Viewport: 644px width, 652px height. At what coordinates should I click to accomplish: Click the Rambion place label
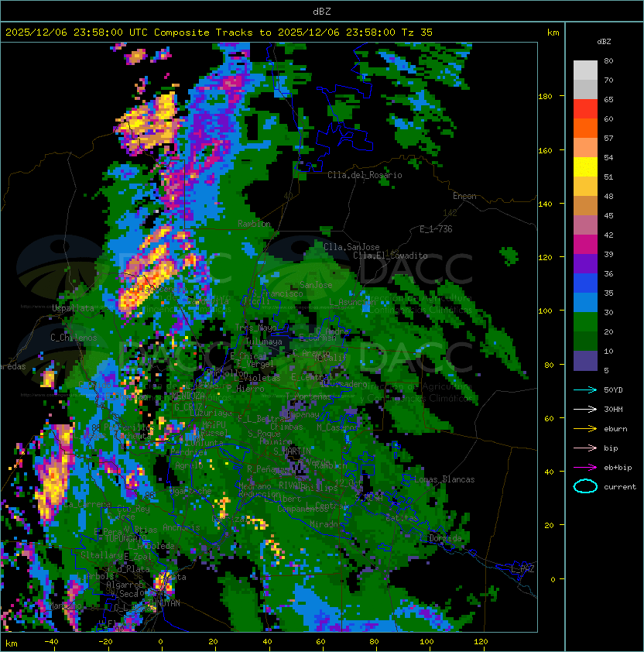pyautogui.click(x=254, y=224)
